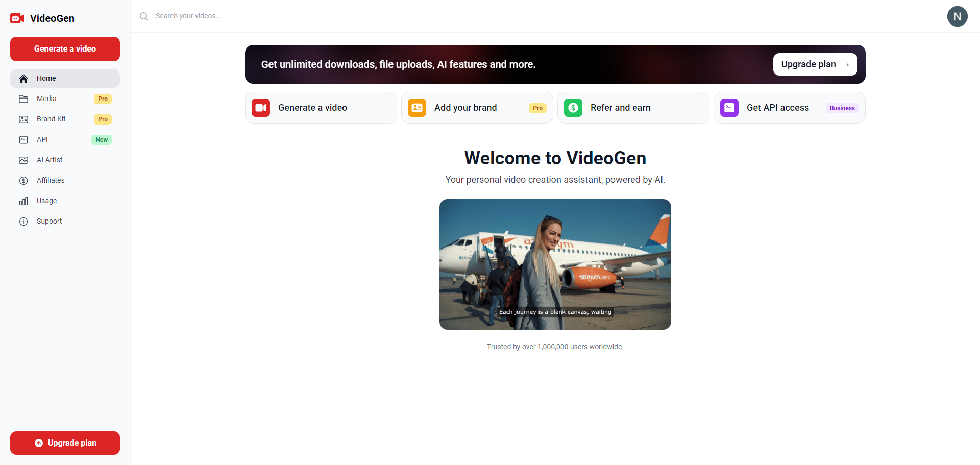Select AI Artist in sidebar
This screenshot has width=980, height=465.
click(65, 160)
